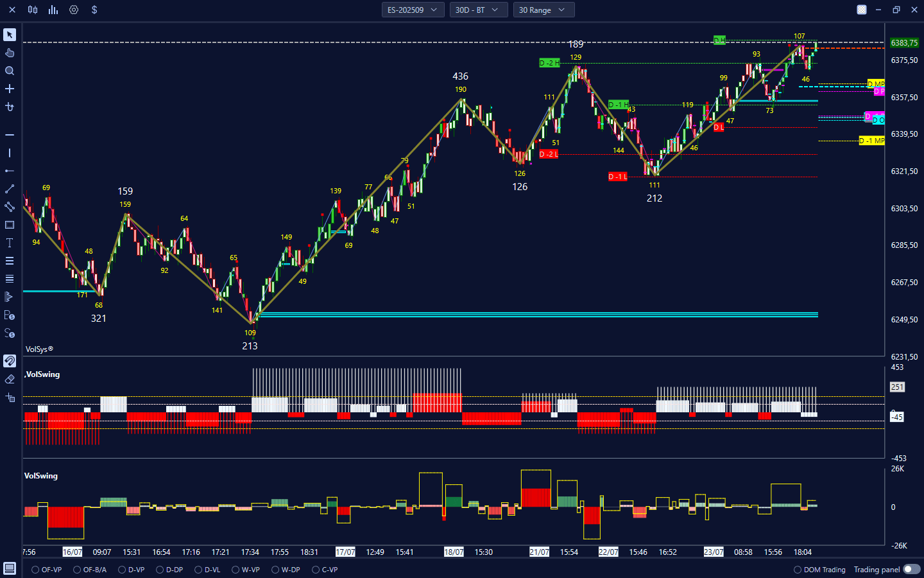The width and height of the screenshot is (924, 578).
Task: Click the 18/07 date marker on time axis
Action: [x=454, y=552]
